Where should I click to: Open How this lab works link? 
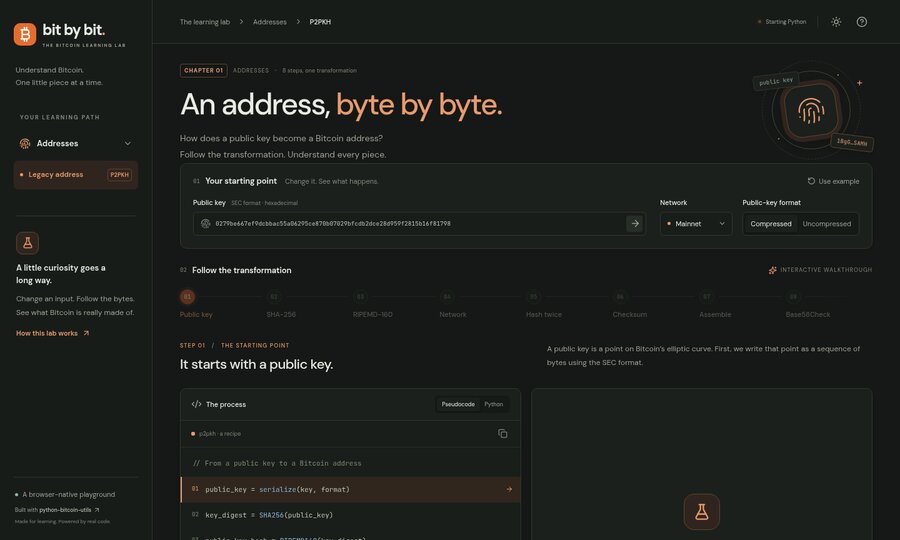[52, 333]
